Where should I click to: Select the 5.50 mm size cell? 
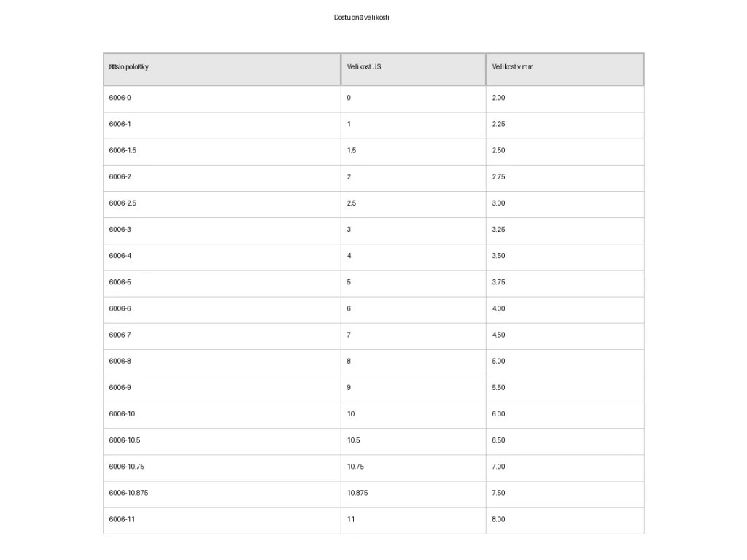(499, 388)
